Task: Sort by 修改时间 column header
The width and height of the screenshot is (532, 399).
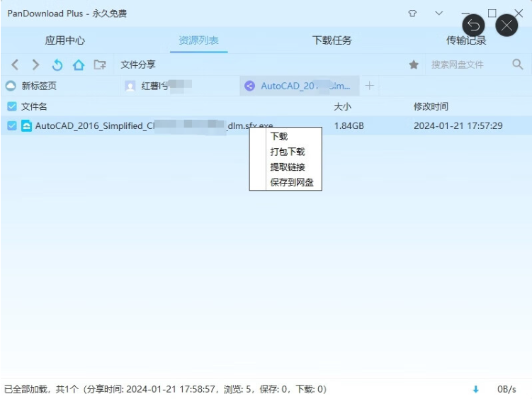Action: (431, 106)
